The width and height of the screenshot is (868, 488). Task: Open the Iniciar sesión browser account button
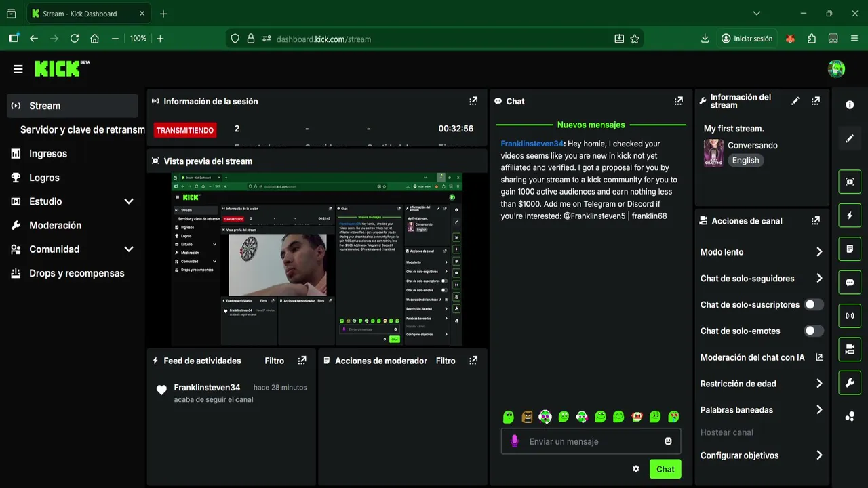747,39
